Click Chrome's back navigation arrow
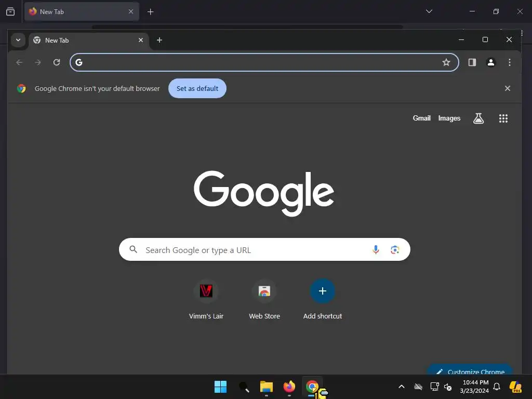This screenshot has width=532, height=399. [x=19, y=62]
